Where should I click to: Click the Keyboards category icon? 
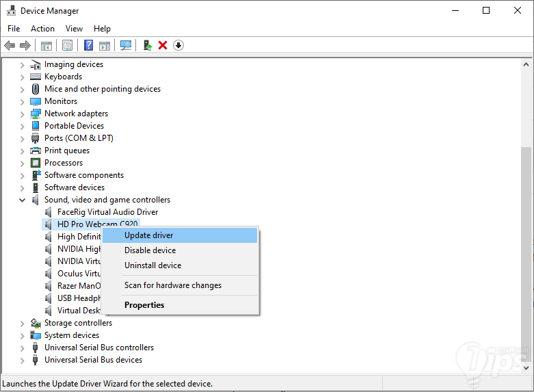click(x=36, y=77)
